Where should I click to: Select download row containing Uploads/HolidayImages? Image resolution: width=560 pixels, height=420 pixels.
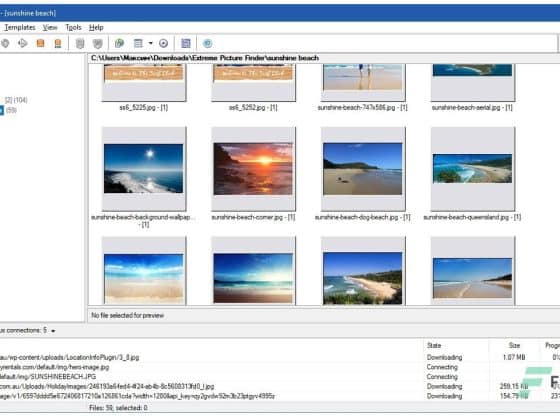(280, 386)
